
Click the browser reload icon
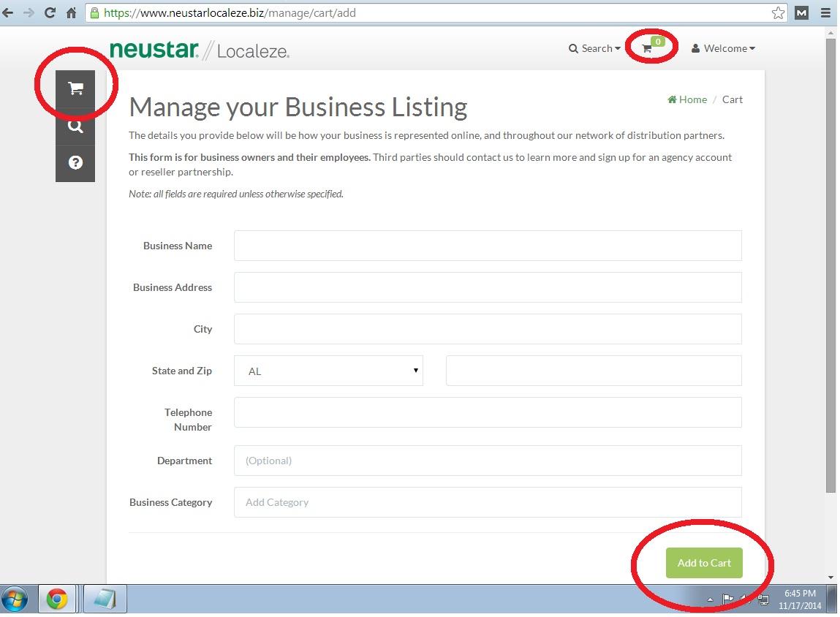click(50, 12)
